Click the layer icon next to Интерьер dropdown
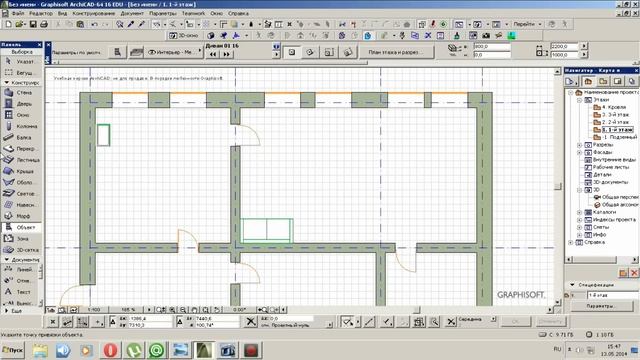Viewport: 640px width, 360px height. click(136, 52)
